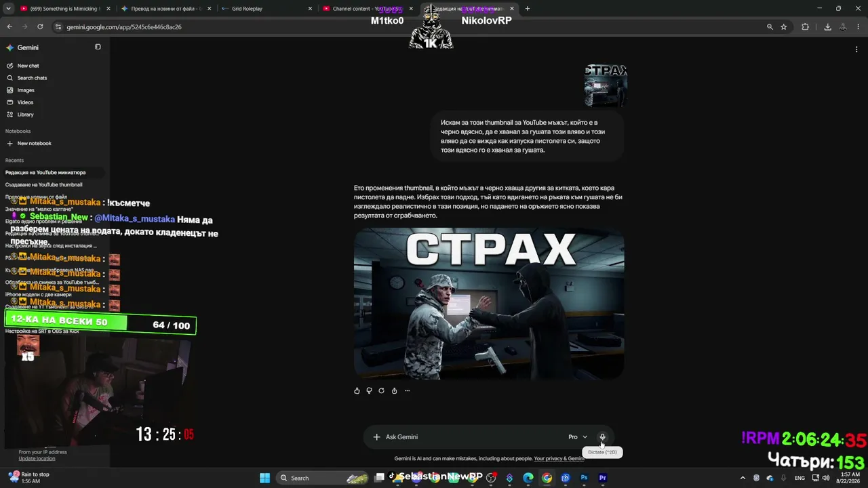Dislike the response with thumbs down
The image size is (868, 488).
click(x=370, y=390)
